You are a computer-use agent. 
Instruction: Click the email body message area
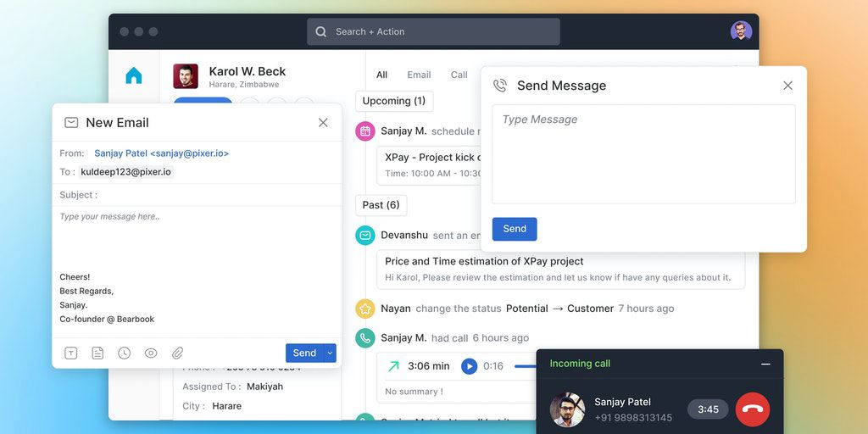tap(197, 271)
